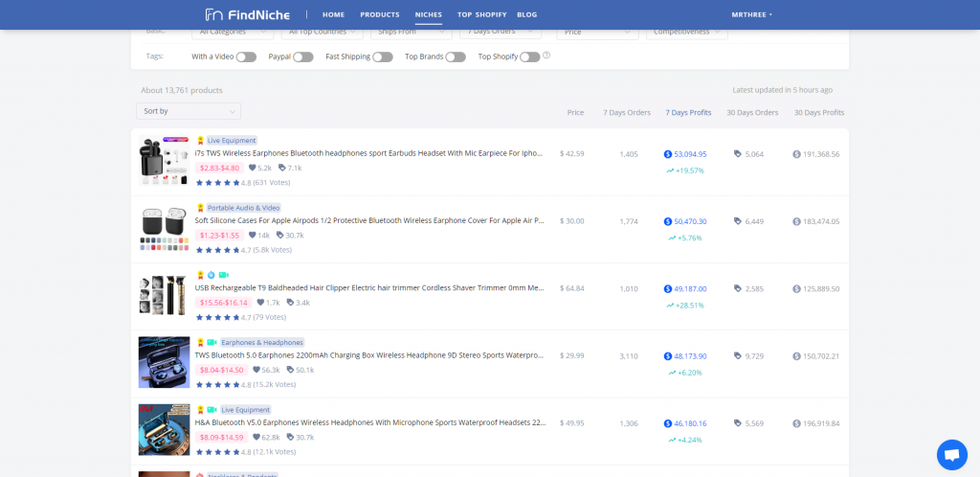The height and width of the screenshot is (477, 980).
Task: Click the Earphones & Headphones category tag
Action: 262,343
